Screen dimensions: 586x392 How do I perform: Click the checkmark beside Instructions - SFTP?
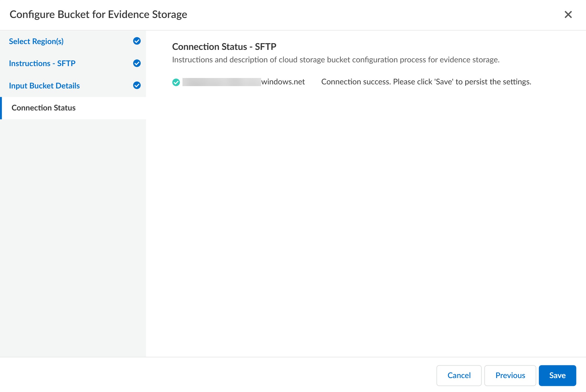point(137,63)
